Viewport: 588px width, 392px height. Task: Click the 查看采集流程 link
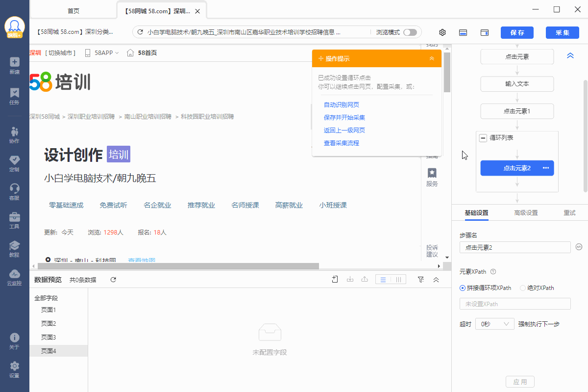342,143
